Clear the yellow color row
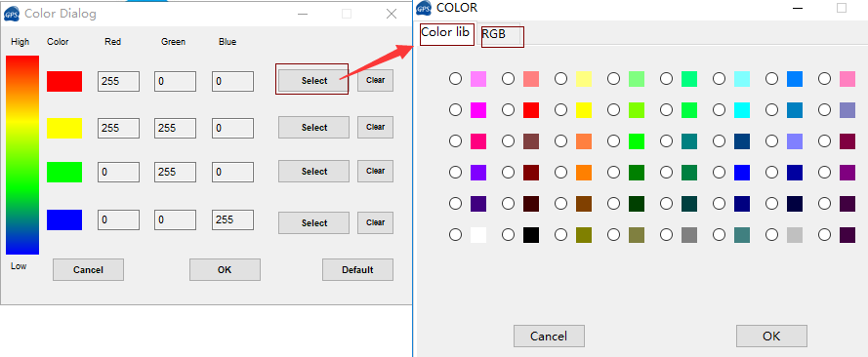 (x=375, y=127)
